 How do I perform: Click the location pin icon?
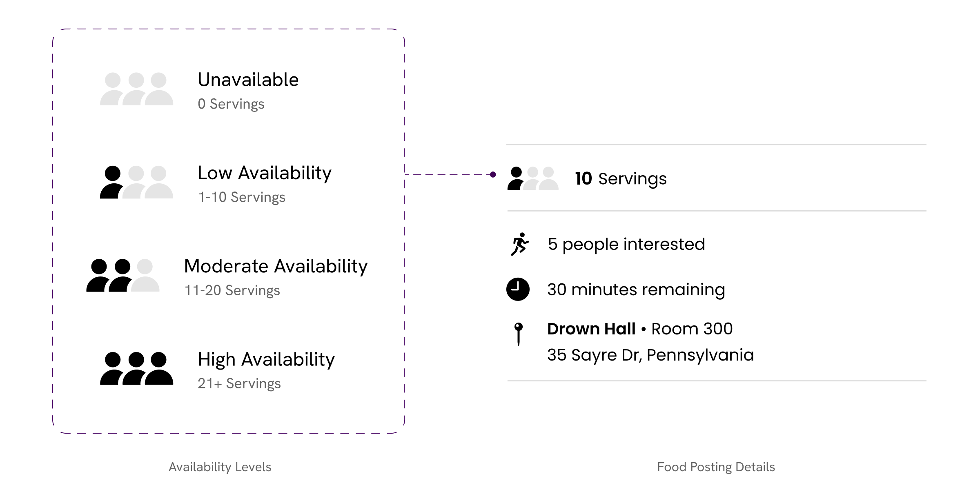(519, 334)
